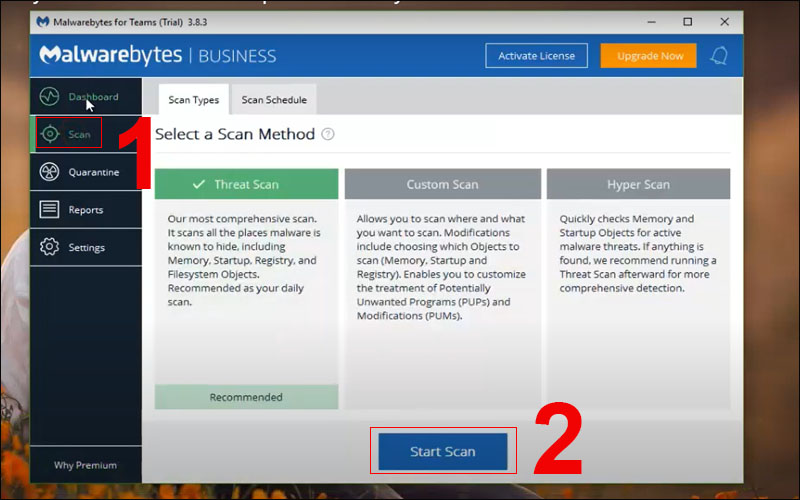This screenshot has height=500, width=800.
Task: Click the window title Malwarebytes for Teams (Trial) 3.8.3
Action: pyautogui.click(x=130, y=22)
